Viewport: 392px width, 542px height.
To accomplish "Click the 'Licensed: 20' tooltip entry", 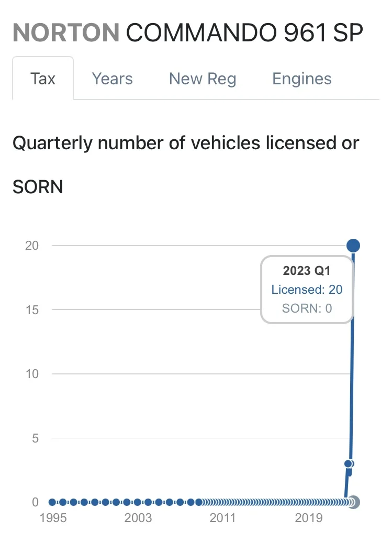I will pos(307,289).
